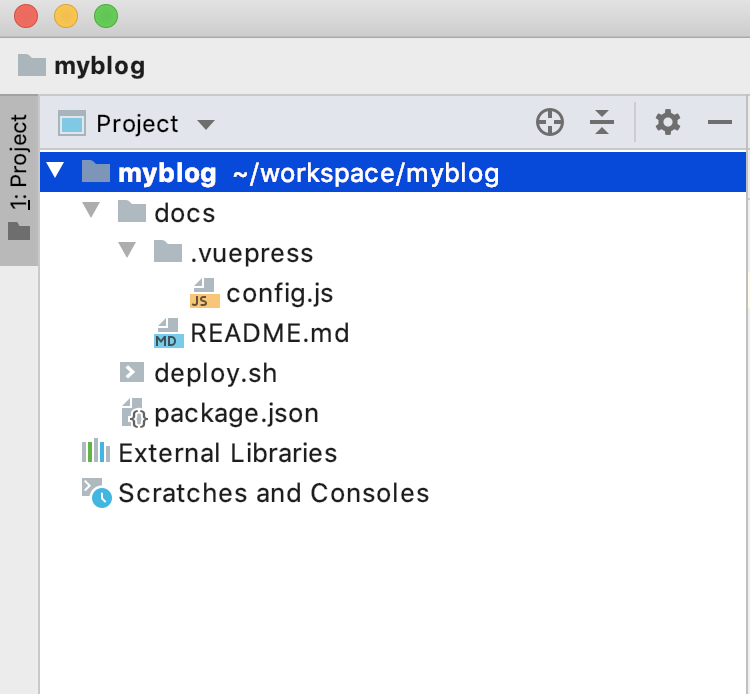The image size is (750, 694).
Task: Hide the Project tool window
Action: 719,122
